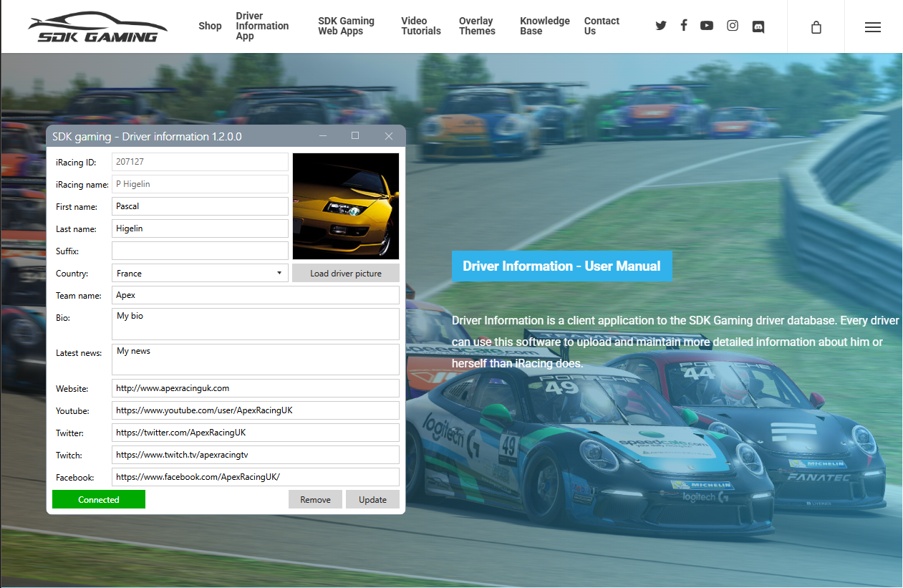
Task: Click the "Twitch:" label
Action: coord(69,456)
